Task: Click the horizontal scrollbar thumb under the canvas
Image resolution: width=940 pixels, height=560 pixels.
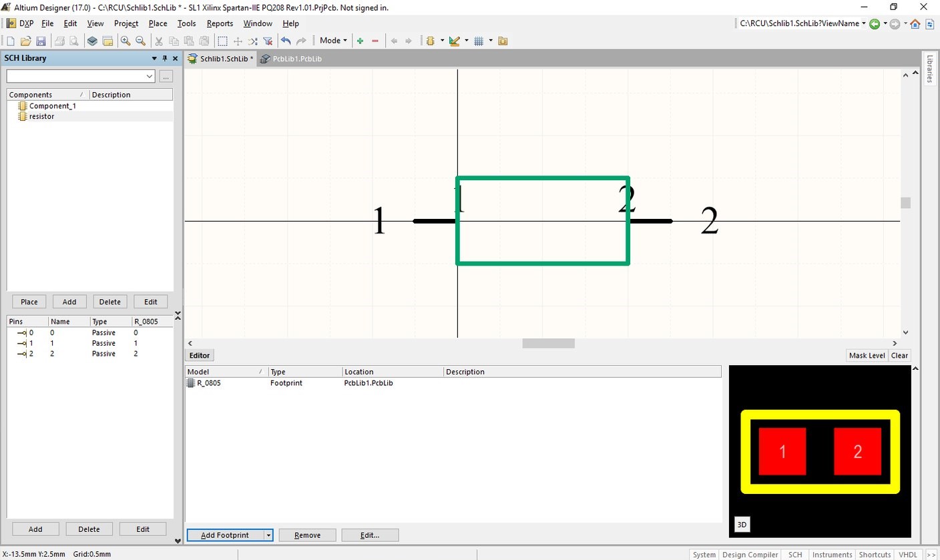Action: tap(548, 343)
